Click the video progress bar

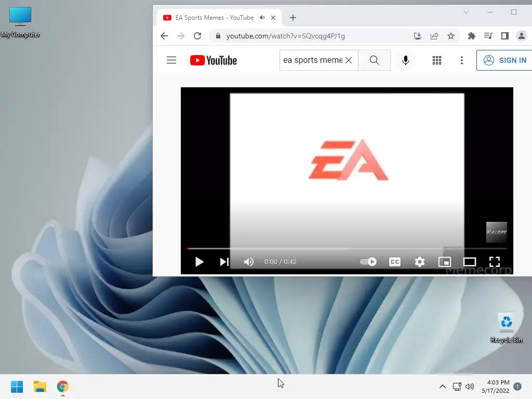[347, 249]
